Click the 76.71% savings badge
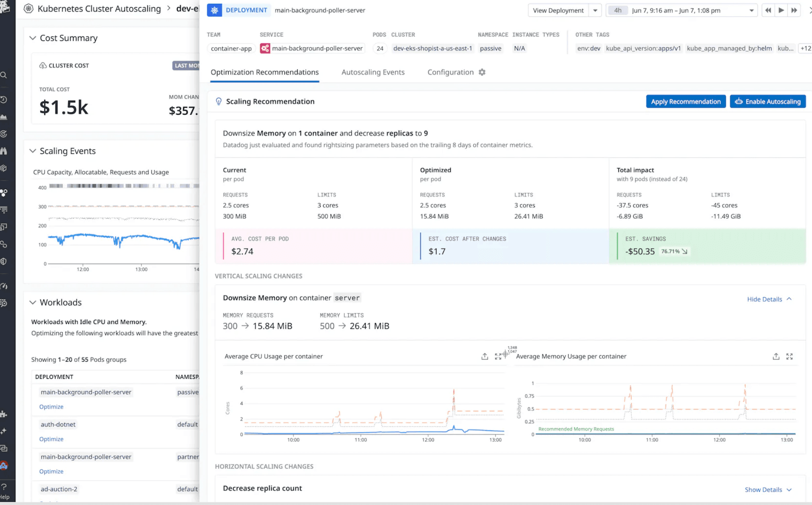Image resolution: width=812 pixels, height=505 pixels. coord(674,252)
